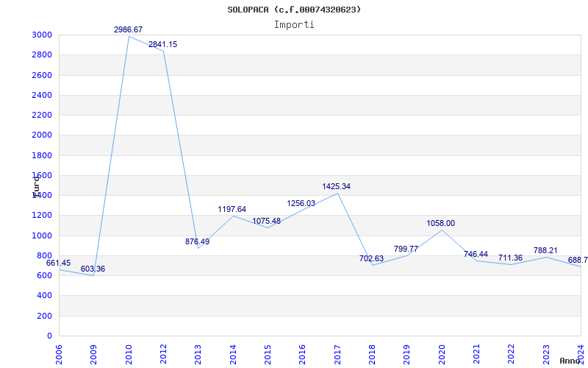The width and height of the screenshot is (588, 368).
Task: Select data label 1197.64
Action: 232,209
